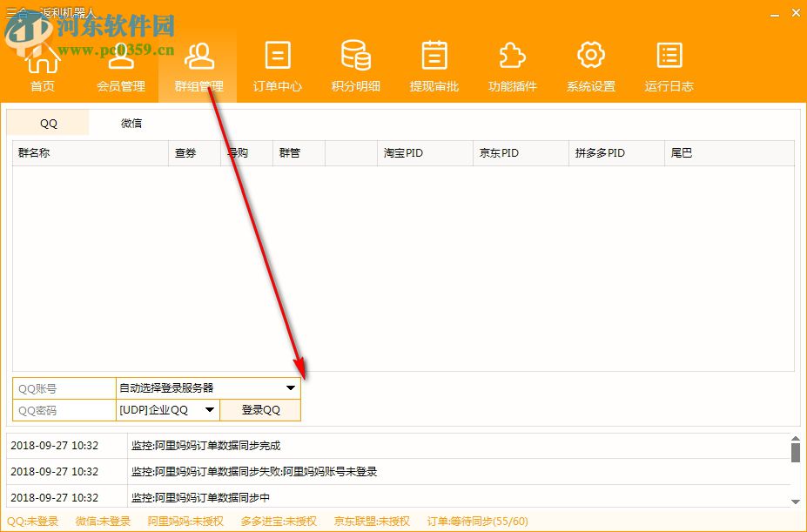Click the 群组管理 group management icon
Screen dimensions: 807x532
pos(198,65)
